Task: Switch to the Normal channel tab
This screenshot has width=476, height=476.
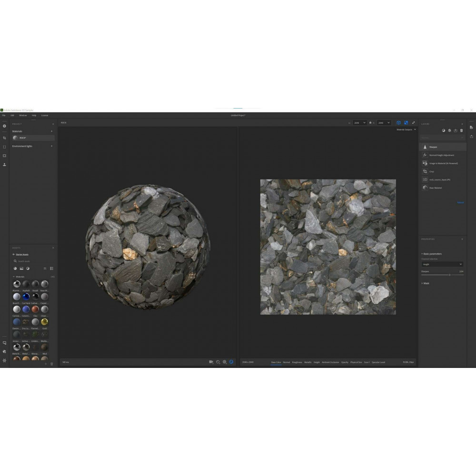Action: pyautogui.click(x=287, y=362)
